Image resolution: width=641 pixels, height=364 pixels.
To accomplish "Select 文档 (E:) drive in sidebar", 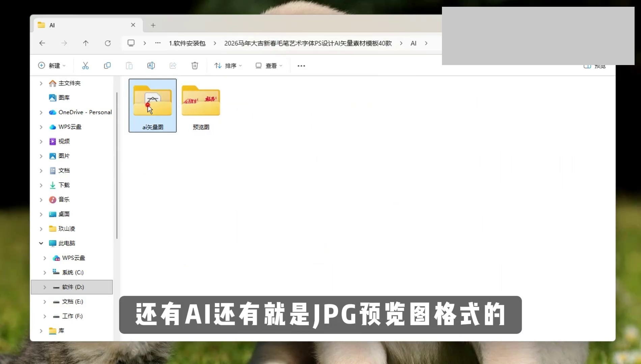I will click(72, 302).
